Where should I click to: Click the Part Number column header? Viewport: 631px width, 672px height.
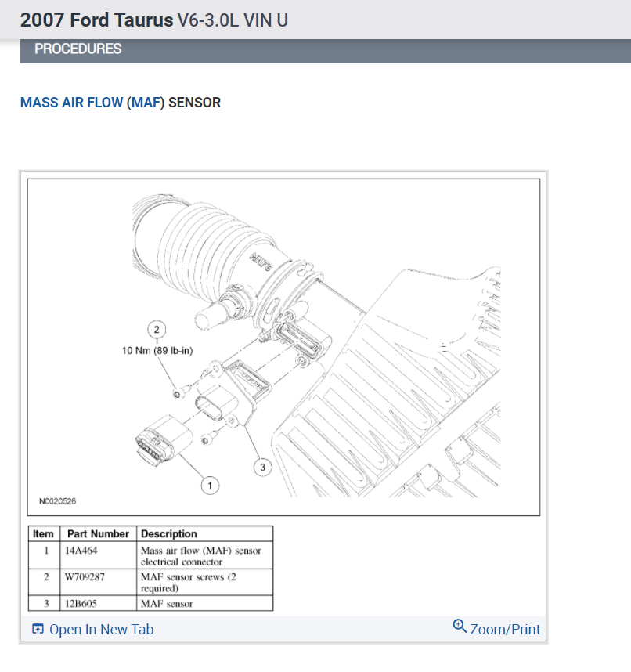tap(98, 533)
